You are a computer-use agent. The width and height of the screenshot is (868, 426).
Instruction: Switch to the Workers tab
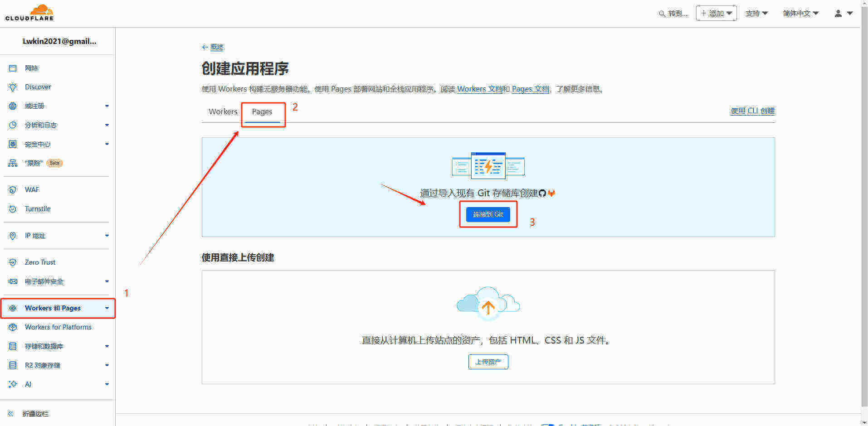click(223, 111)
